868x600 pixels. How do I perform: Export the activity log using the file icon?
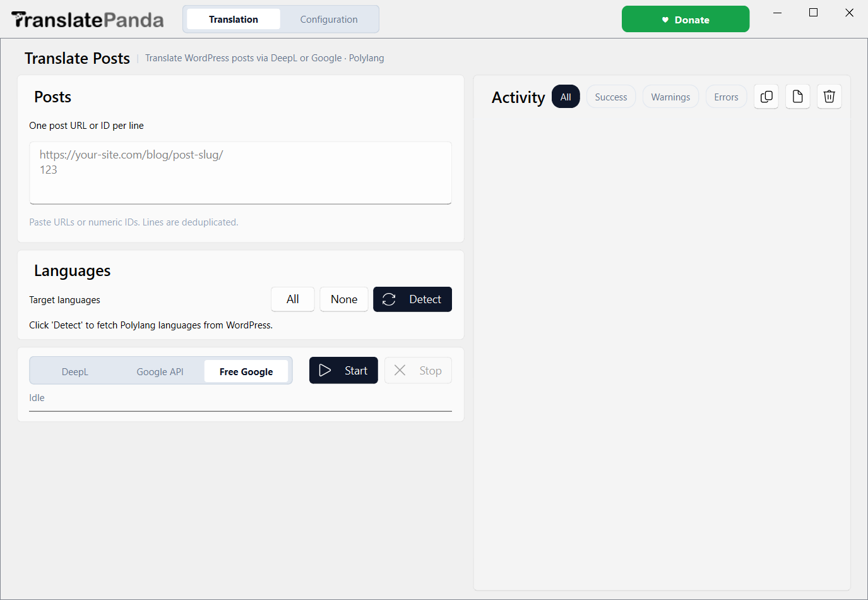[x=798, y=97]
